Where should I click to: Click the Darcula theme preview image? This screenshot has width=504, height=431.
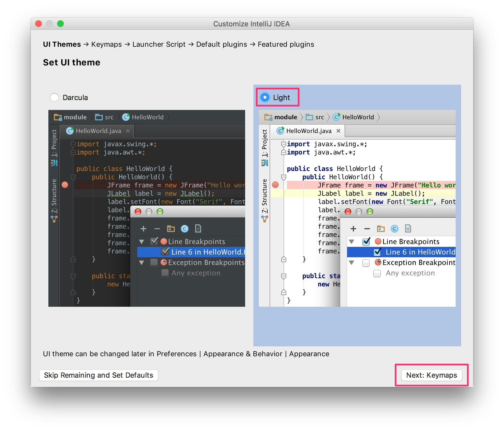click(x=147, y=208)
